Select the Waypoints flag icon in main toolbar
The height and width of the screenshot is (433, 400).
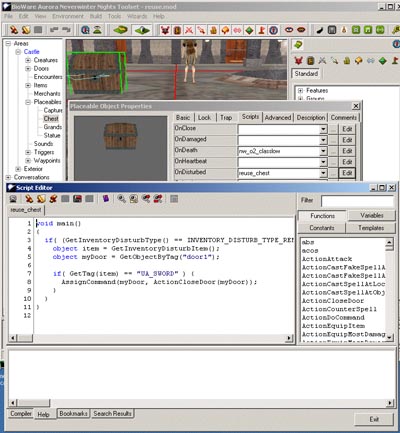pos(261,30)
